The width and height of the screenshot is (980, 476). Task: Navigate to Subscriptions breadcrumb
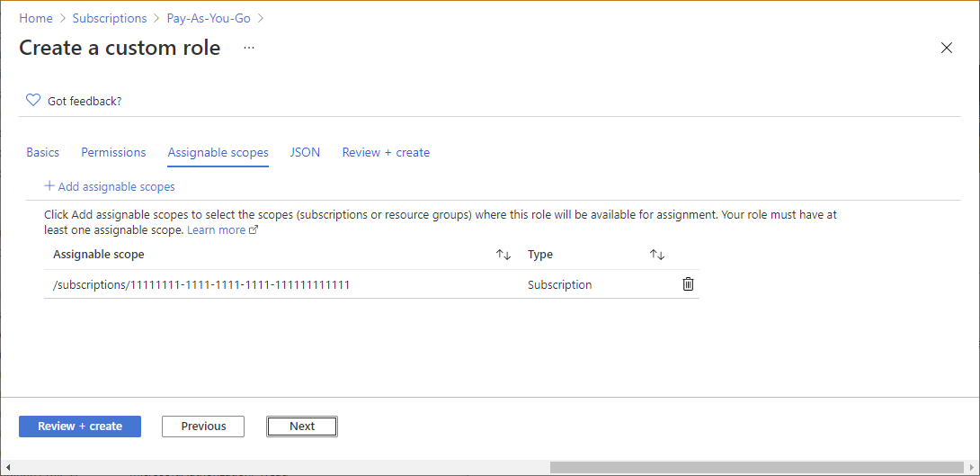(x=110, y=18)
